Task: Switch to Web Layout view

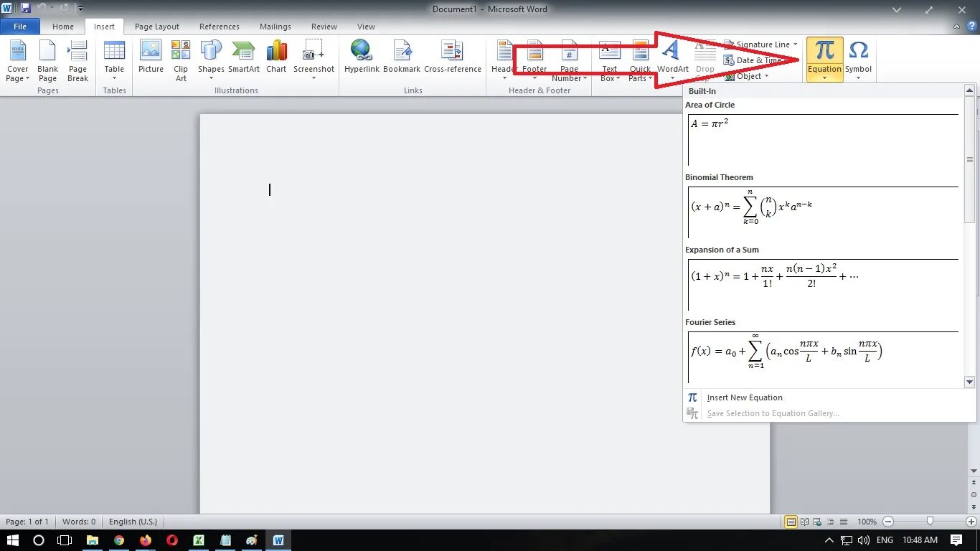Action: point(817,522)
